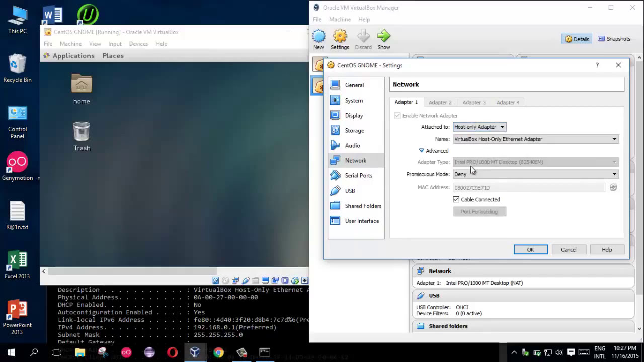Open Promiscuous Mode dropdown
Image resolution: width=644 pixels, height=362 pixels.
coord(535,174)
